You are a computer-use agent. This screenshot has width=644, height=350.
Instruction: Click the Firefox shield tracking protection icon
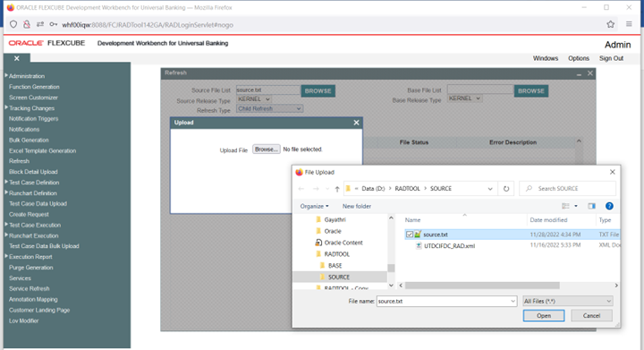pos(13,25)
